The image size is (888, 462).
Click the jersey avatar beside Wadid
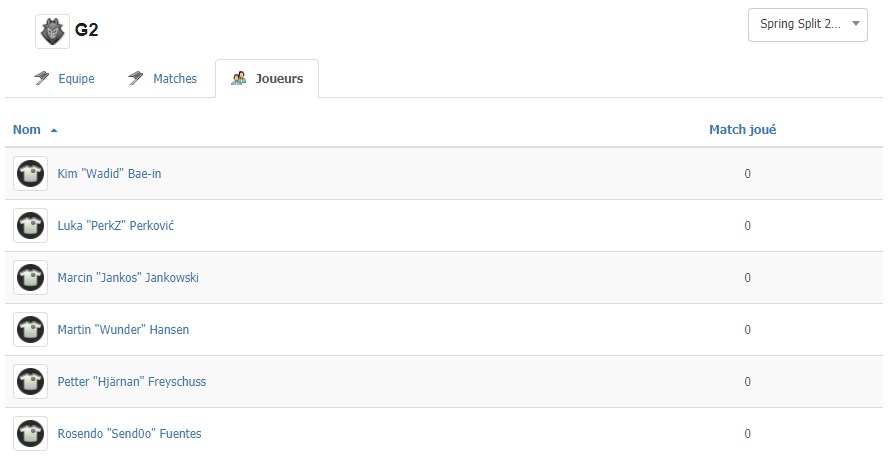tap(31, 173)
